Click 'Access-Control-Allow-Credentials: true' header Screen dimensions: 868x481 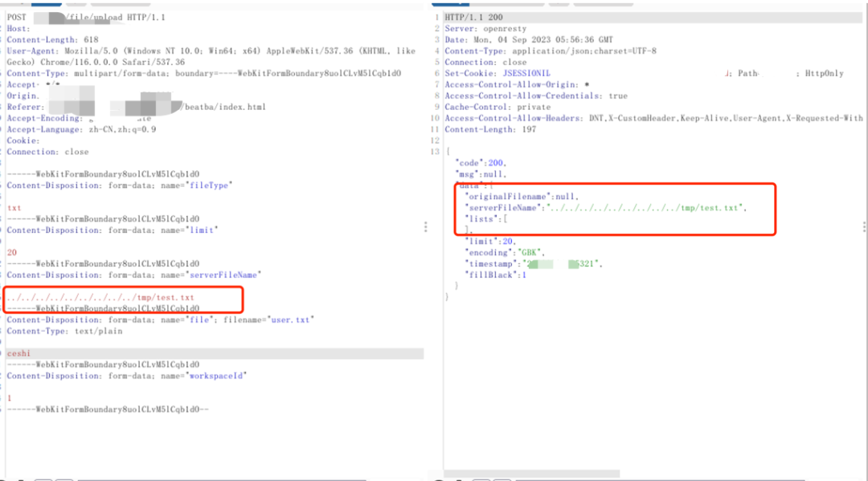point(536,96)
